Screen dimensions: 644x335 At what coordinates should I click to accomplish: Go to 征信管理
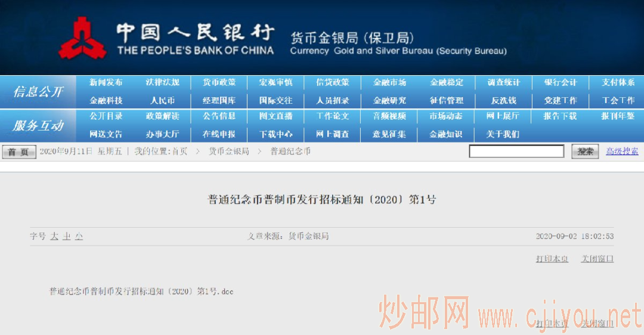[447, 101]
